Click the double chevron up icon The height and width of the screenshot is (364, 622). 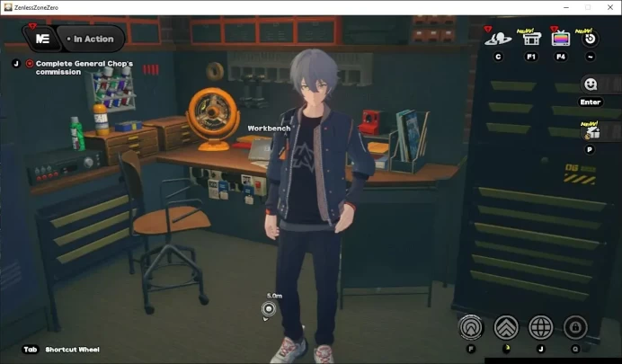(x=506, y=327)
